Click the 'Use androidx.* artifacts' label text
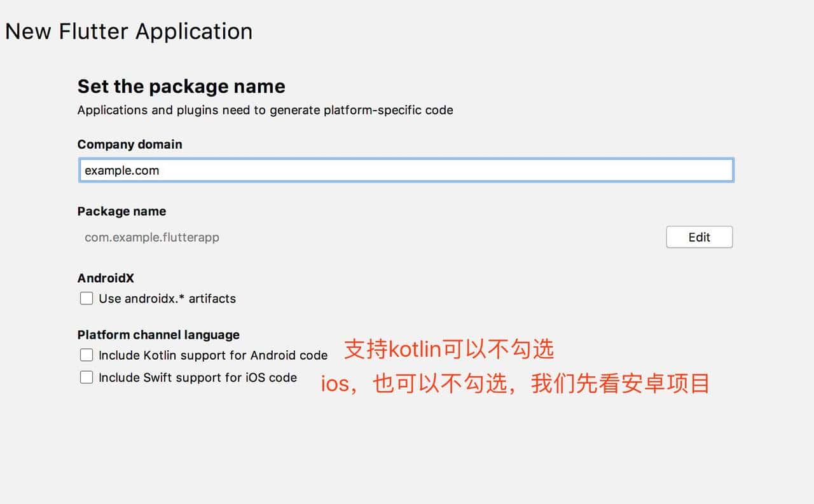The width and height of the screenshot is (814, 504). tap(167, 299)
